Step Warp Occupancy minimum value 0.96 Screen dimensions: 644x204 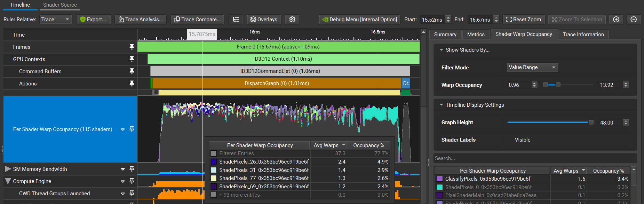(x=534, y=85)
